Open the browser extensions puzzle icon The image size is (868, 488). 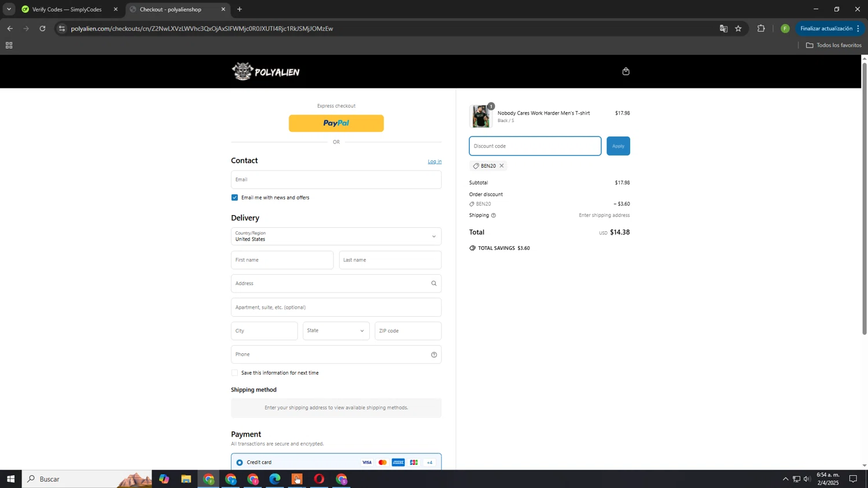(x=761, y=28)
